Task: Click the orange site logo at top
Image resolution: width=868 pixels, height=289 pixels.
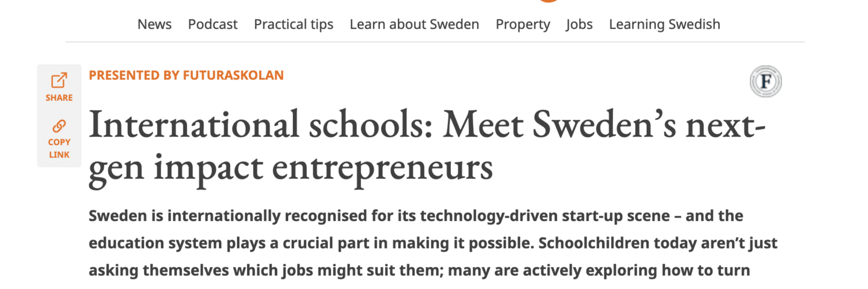Action: pos(549,1)
